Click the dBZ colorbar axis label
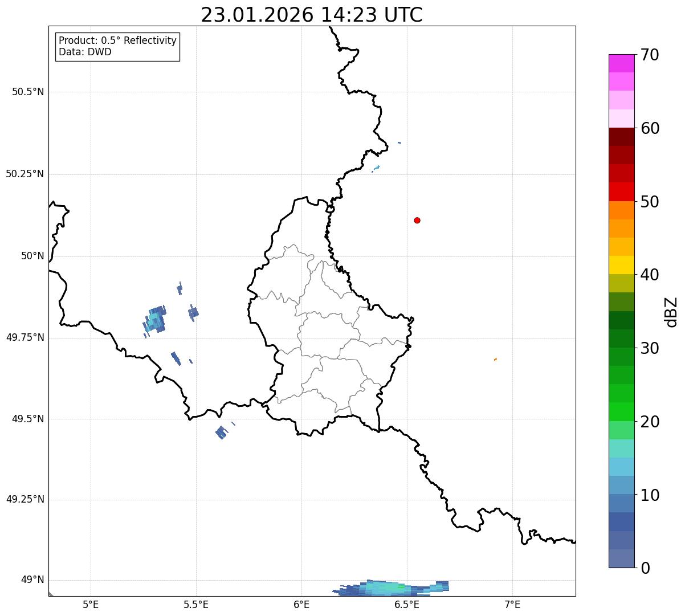The width and height of the screenshot is (685, 616). 671,312
